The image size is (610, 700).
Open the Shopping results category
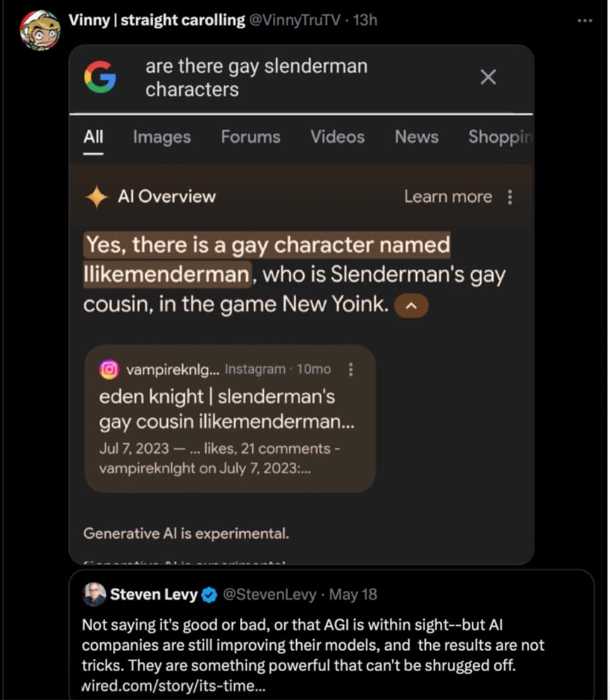pyautogui.click(x=500, y=136)
